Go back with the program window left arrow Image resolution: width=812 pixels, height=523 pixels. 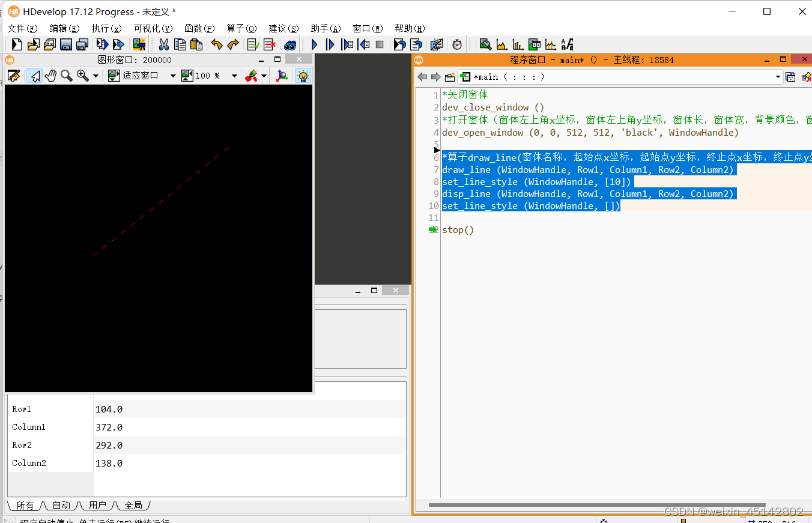(422, 77)
